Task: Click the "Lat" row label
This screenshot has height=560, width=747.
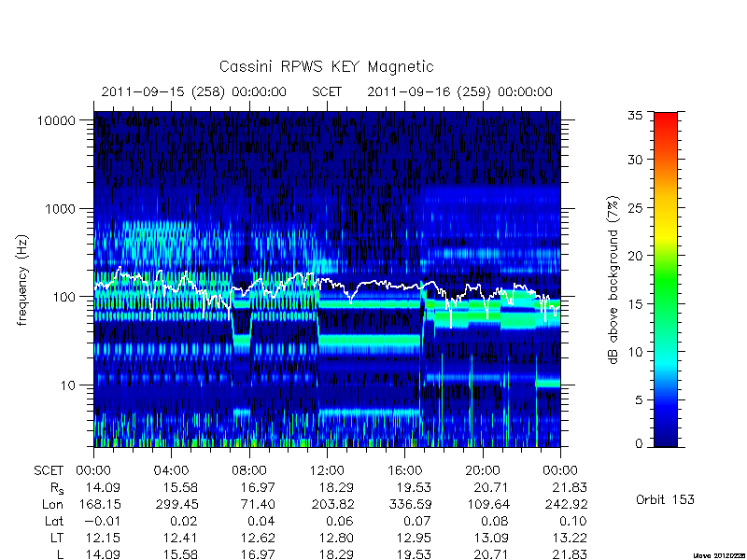Action: pos(54,521)
